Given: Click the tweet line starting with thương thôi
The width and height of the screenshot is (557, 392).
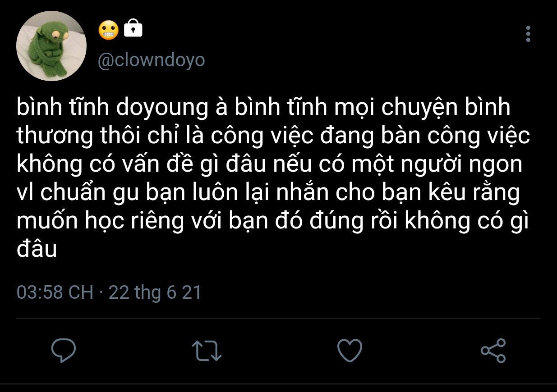Looking at the screenshot, I should (273, 137).
